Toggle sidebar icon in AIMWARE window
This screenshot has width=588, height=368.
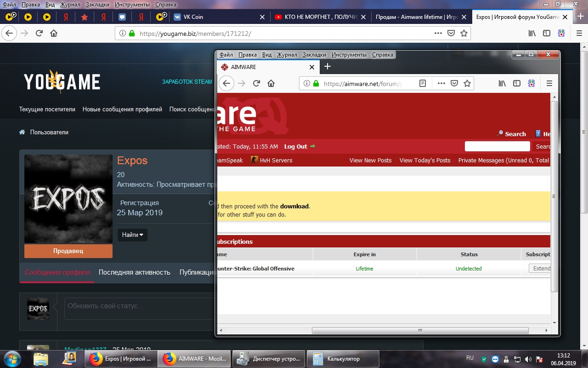tap(517, 83)
